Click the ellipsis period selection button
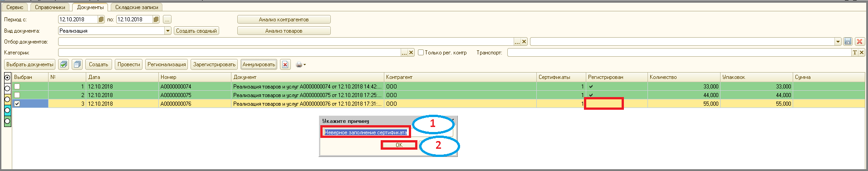The image size is (868, 171). click(x=167, y=20)
